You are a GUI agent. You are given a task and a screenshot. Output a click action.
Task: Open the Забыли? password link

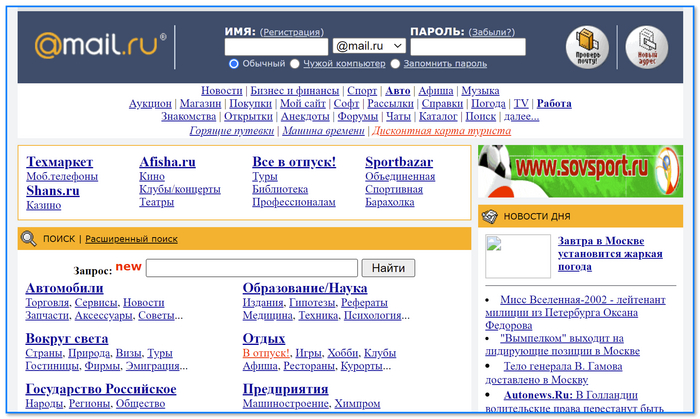pyautogui.click(x=492, y=32)
